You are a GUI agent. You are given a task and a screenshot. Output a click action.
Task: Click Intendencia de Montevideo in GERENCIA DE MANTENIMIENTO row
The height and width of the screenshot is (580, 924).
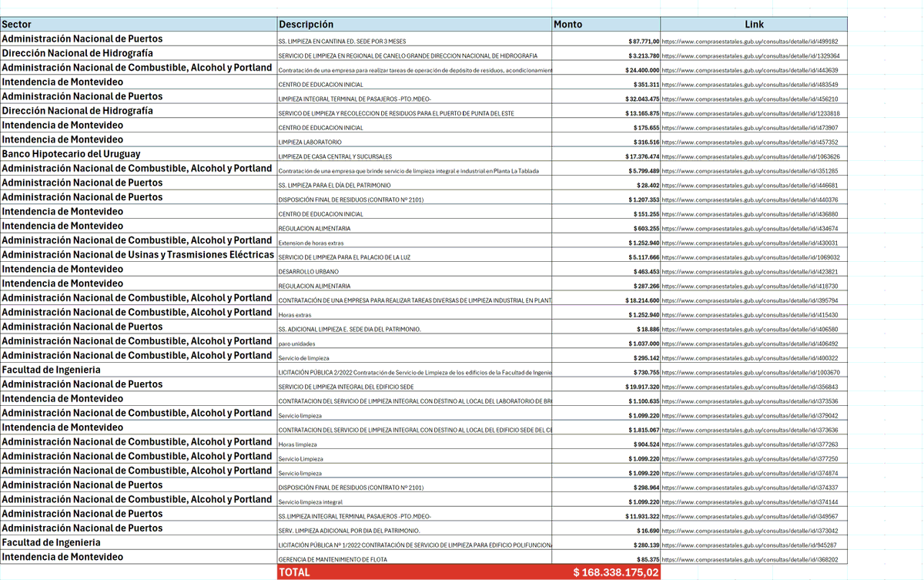(x=139, y=557)
